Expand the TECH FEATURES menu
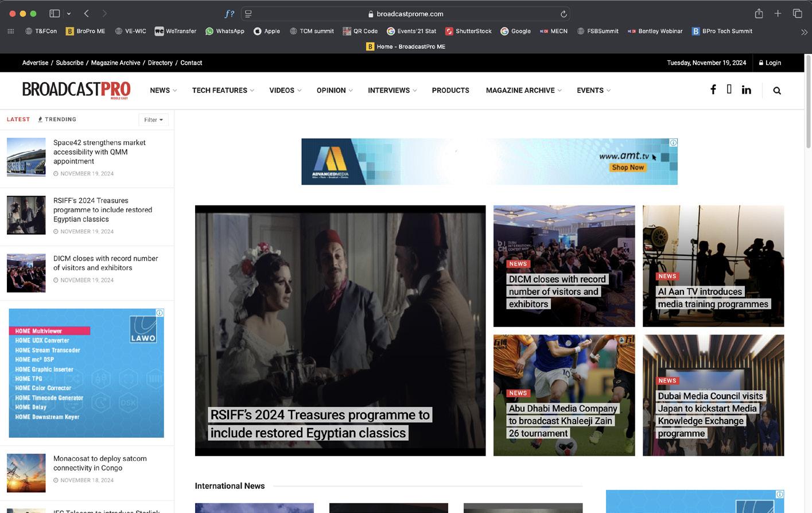The height and width of the screenshot is (513, 812). tap(223, 90)
